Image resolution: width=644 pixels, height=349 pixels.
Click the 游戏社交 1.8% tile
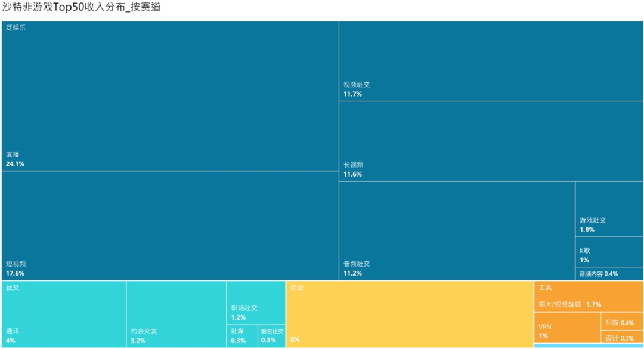coord(609,209)
